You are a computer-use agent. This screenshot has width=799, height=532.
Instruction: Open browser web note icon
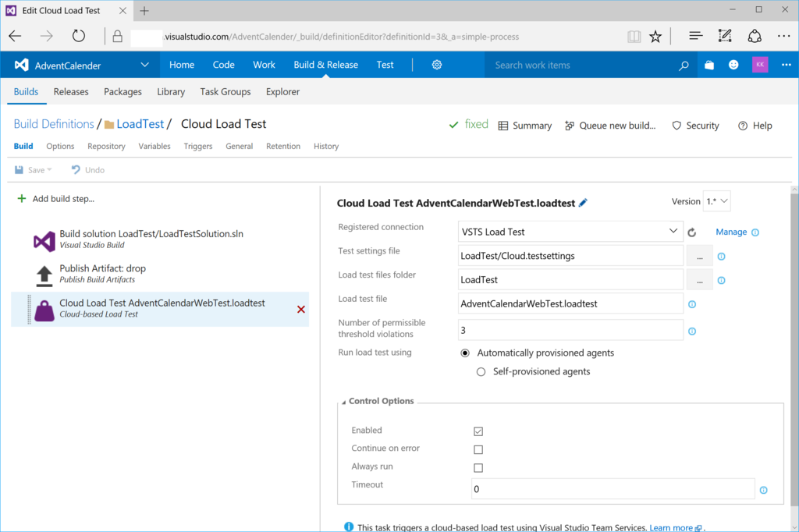click(x=725, y=36)
